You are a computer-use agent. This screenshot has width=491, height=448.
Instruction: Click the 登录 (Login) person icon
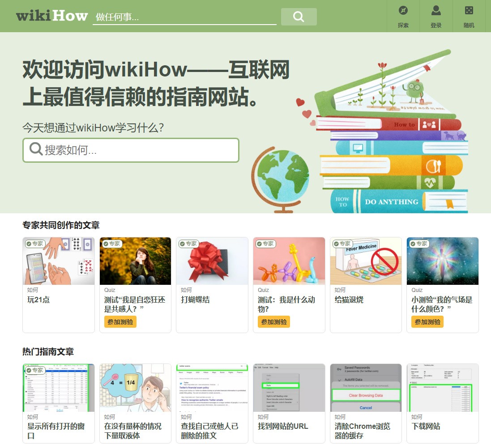[x=436, y=11]
